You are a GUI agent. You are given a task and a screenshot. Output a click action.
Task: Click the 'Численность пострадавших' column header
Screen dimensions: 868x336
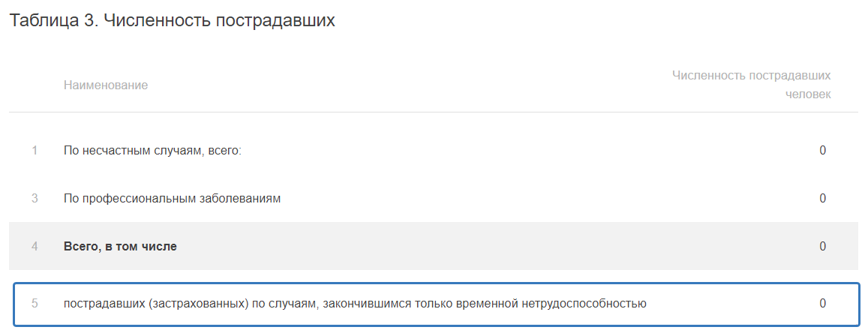coord(751,75)
